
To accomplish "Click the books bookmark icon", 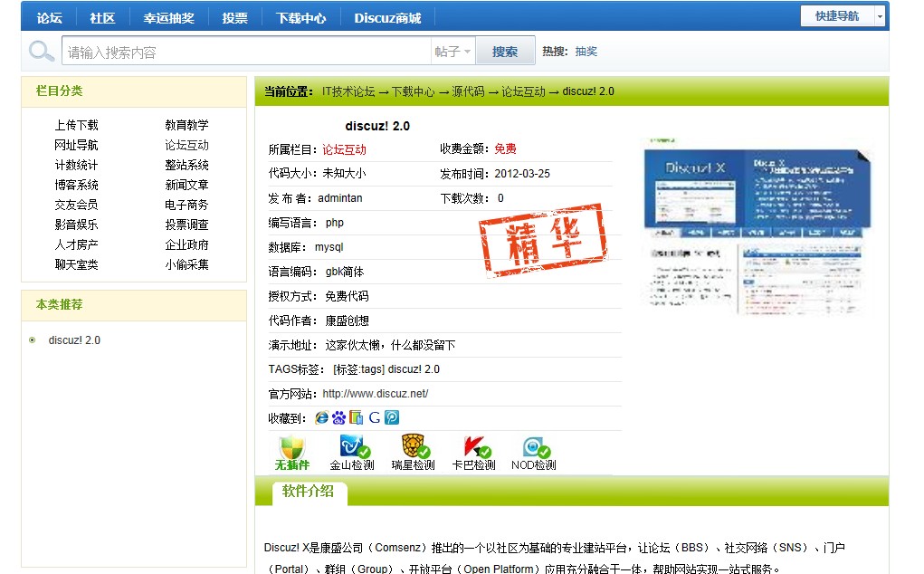I will click(356, 418).
